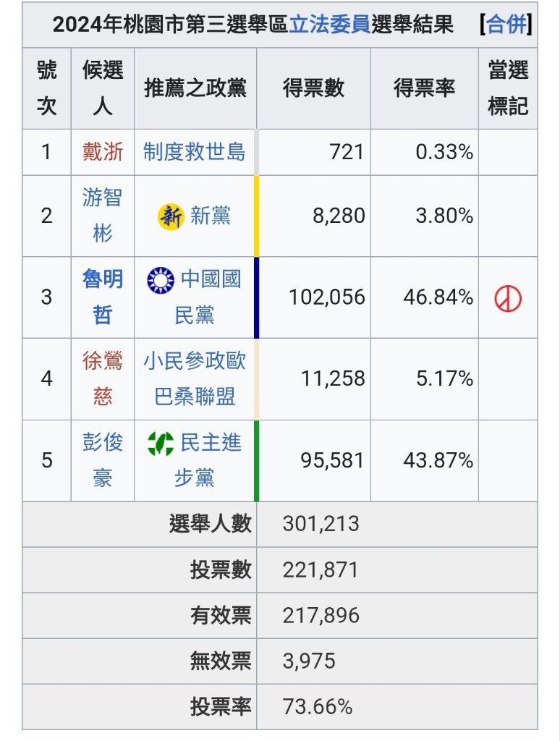Open candidate 游智彬 link

(x=103, y=216)
